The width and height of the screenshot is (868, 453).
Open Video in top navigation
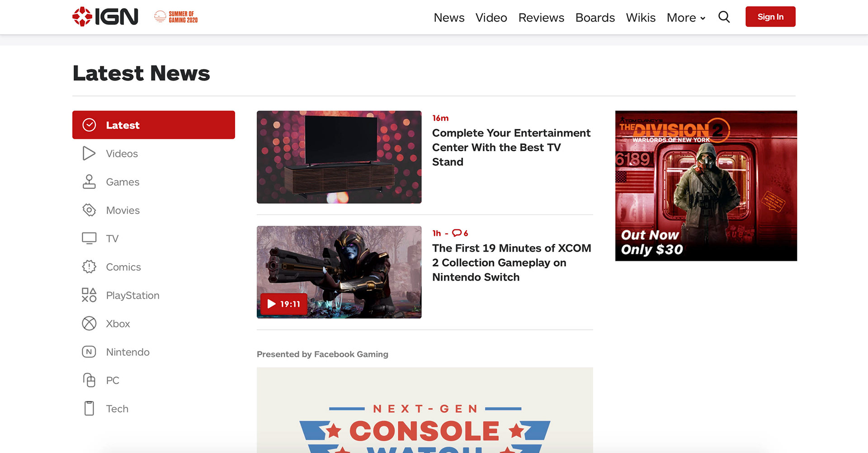[x=491, y=18]
